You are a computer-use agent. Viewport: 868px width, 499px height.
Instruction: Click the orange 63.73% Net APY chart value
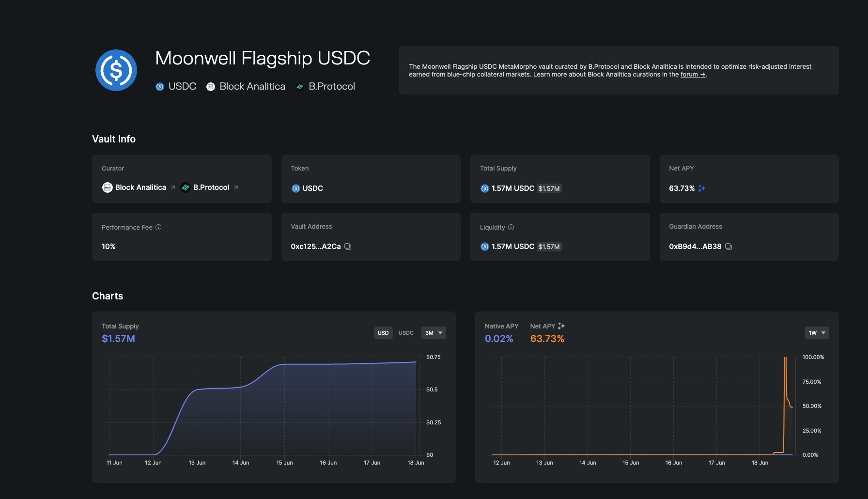(x=547, y=339)
